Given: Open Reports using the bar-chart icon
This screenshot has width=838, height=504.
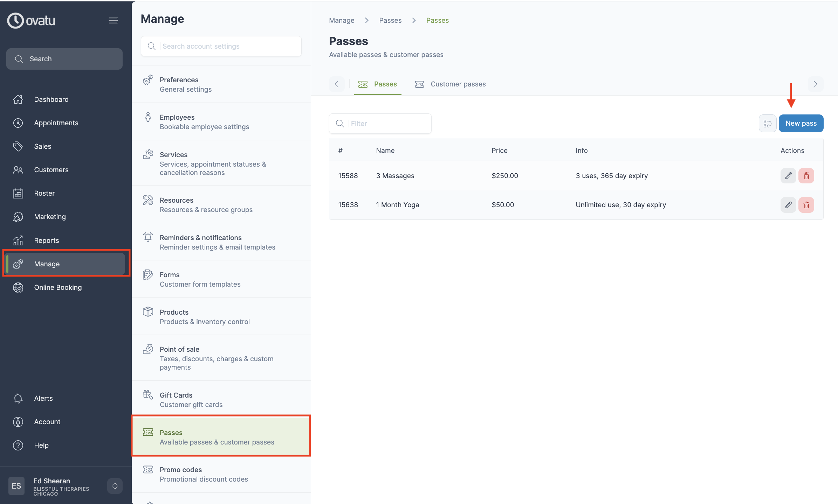Looking at the screenshot, I should pos(18,240).
